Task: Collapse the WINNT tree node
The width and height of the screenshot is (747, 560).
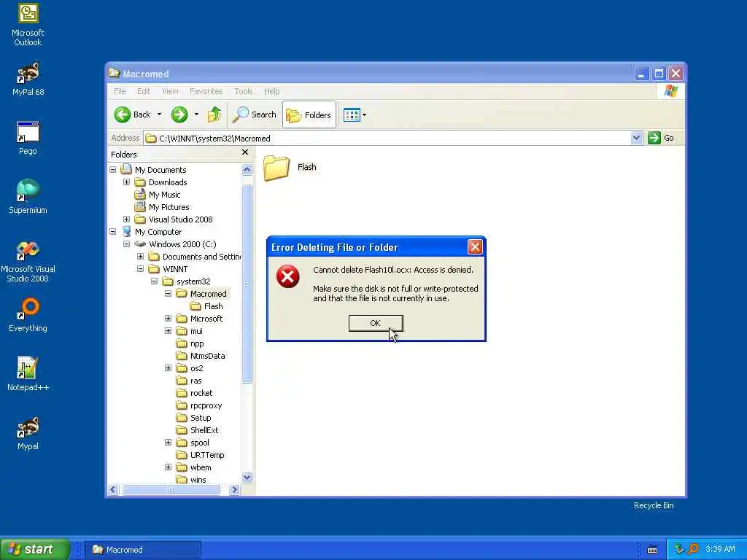Action: click(141, 268)
